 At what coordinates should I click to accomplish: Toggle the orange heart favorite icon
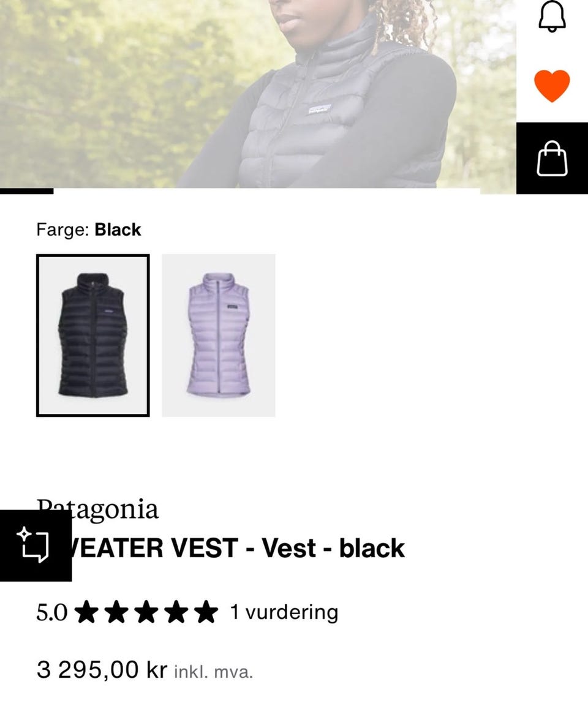pos(552,86)
